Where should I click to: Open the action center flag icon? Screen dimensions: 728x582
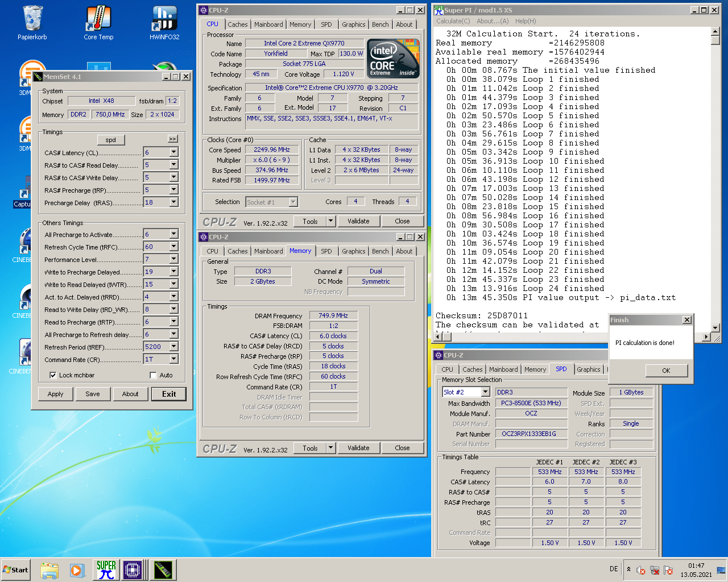pyautogui.click(x=668, y=570)
